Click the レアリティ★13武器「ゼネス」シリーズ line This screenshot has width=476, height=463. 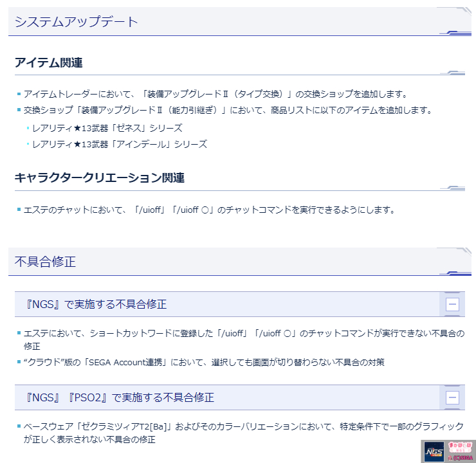pyautogui.click(x=107, y=129)
